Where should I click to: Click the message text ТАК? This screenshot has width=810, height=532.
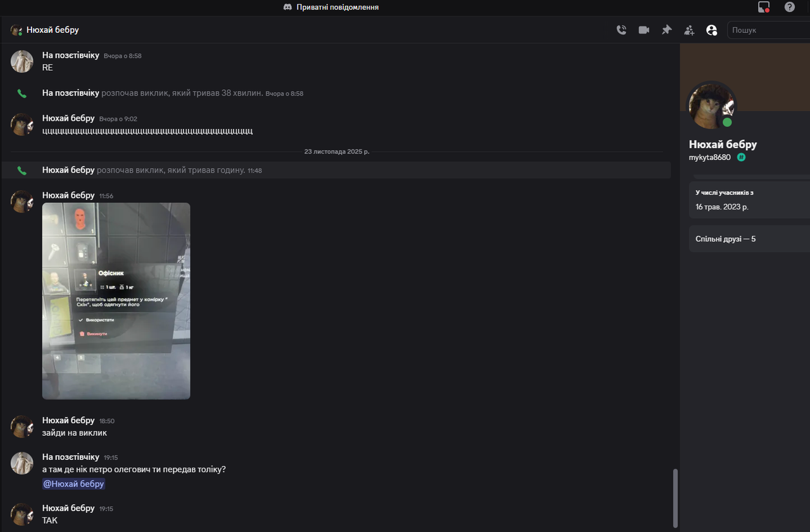50,521
